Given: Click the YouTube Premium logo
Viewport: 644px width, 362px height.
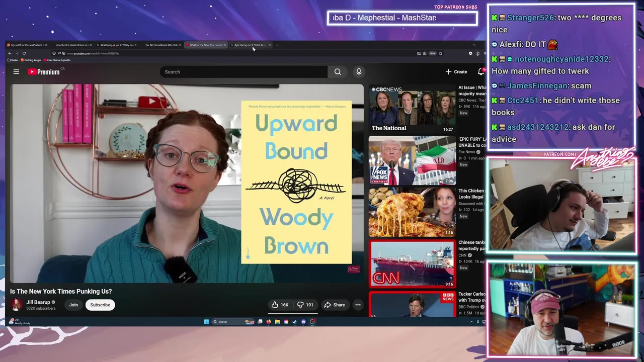Looking at the screenshot, I should (x=44, y=72).
